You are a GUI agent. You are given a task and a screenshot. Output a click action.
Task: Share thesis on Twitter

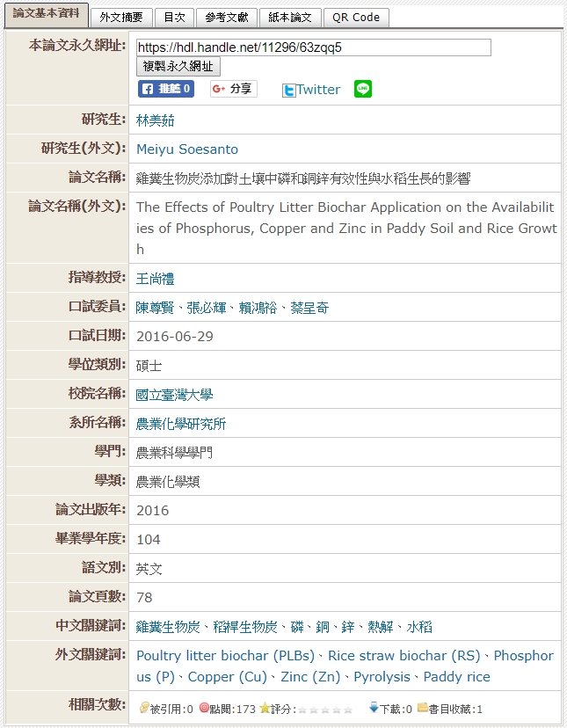tap(311, 90)
